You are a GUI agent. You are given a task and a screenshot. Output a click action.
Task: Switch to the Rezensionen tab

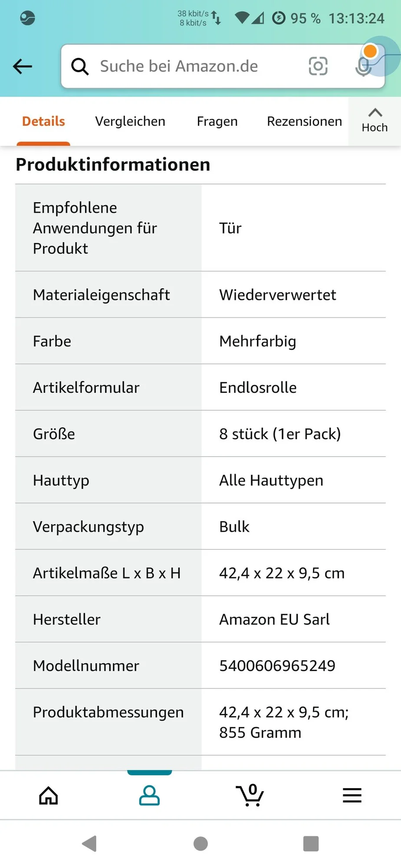click(305, 122)
